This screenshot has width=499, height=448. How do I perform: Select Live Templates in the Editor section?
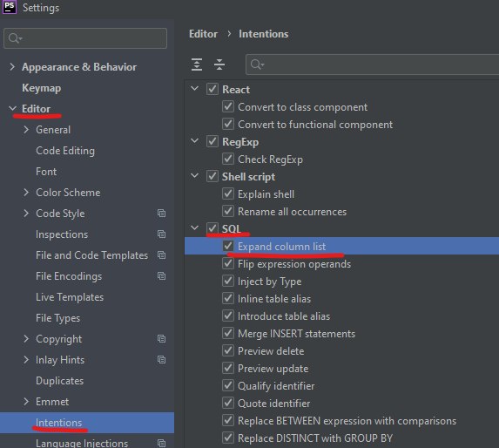coord(70,297)
